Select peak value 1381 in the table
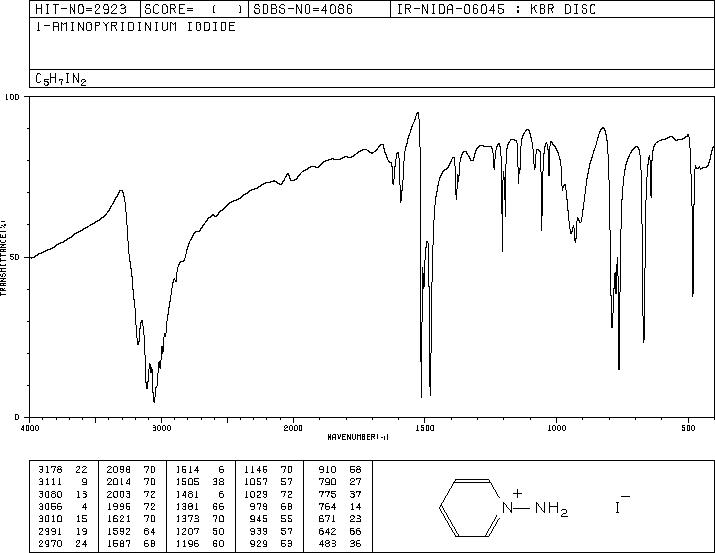Image resolution: width=715 pixels, height=553 pixels. 187,506
